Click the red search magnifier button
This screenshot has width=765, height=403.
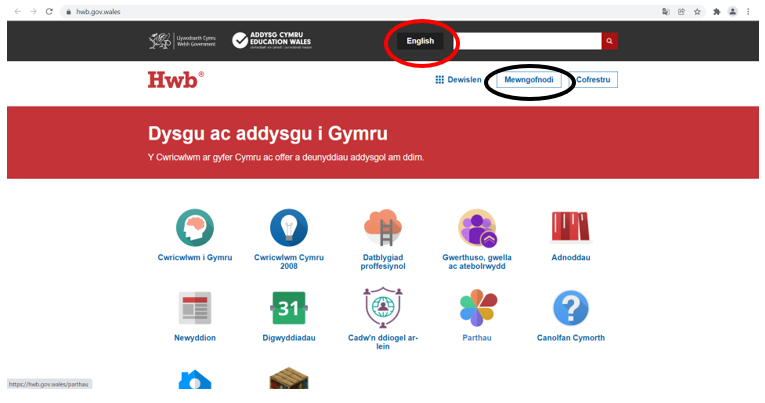609,41
